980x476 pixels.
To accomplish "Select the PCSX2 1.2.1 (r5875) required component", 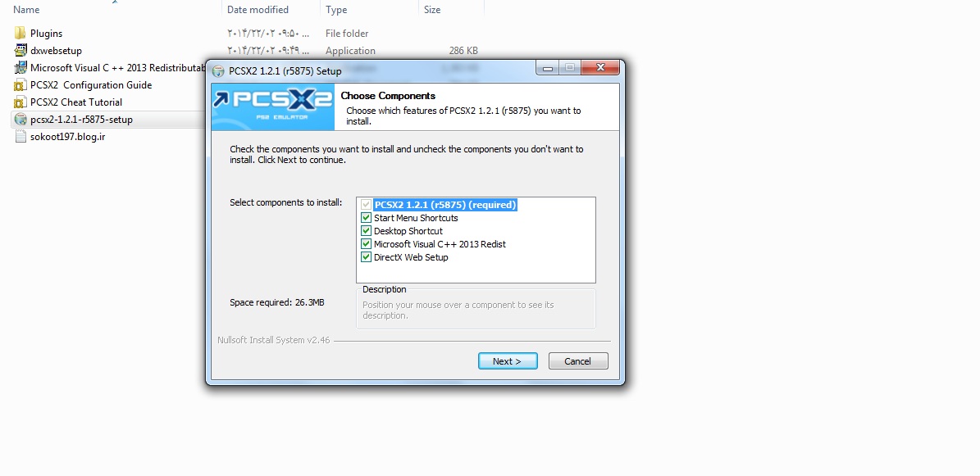I will click(x=445, y=205).
